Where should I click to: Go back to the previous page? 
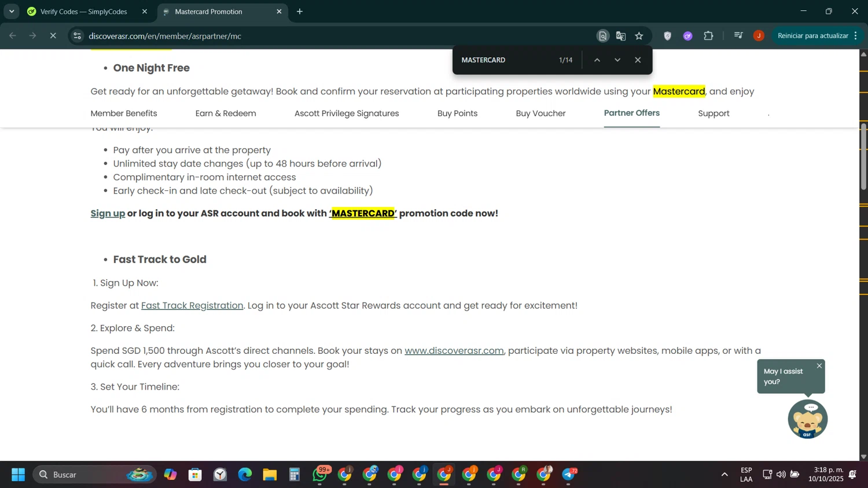point(13,36)
